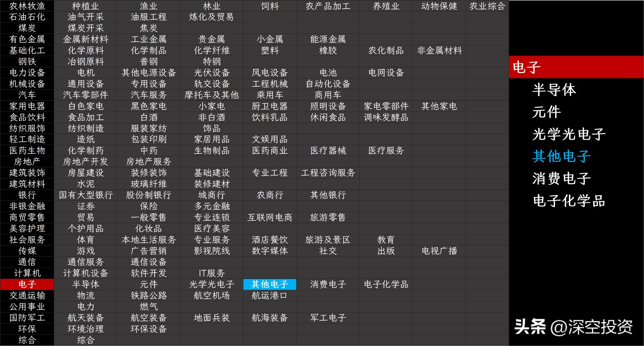Select the 特钢 cell
644x346 pixels.
point(211,61)
